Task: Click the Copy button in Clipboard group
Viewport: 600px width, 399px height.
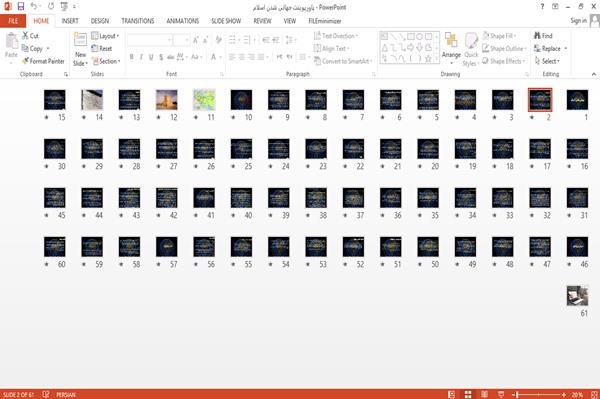Action: tap(33, 49)
